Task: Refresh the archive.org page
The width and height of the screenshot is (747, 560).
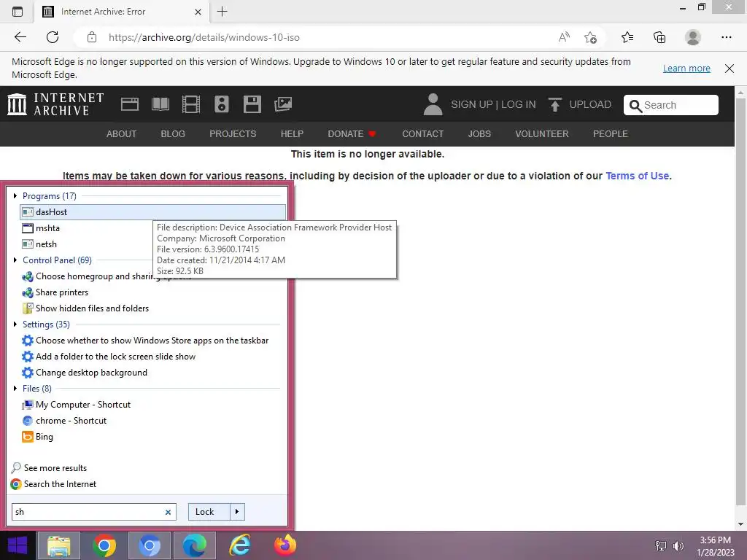Action: (x=53, y=37)
